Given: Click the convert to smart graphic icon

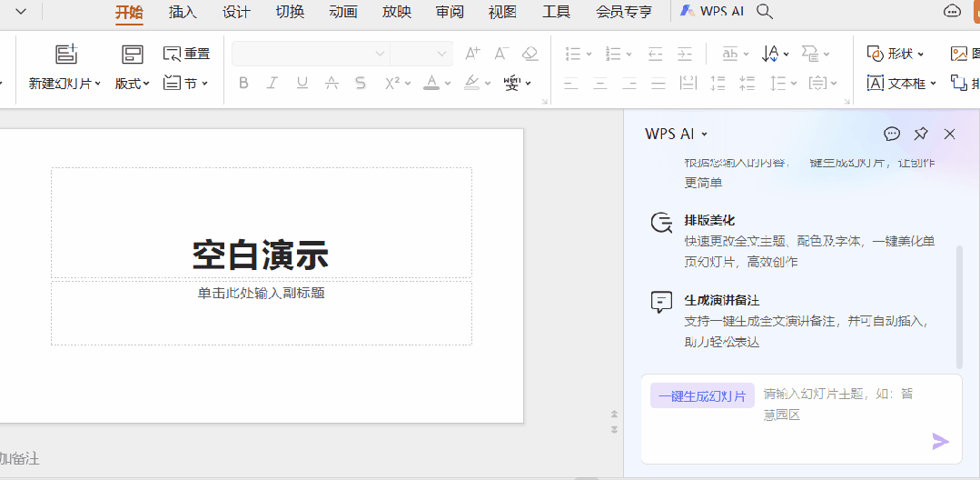Looking at the screenshot, I should [x=810, y=54].
